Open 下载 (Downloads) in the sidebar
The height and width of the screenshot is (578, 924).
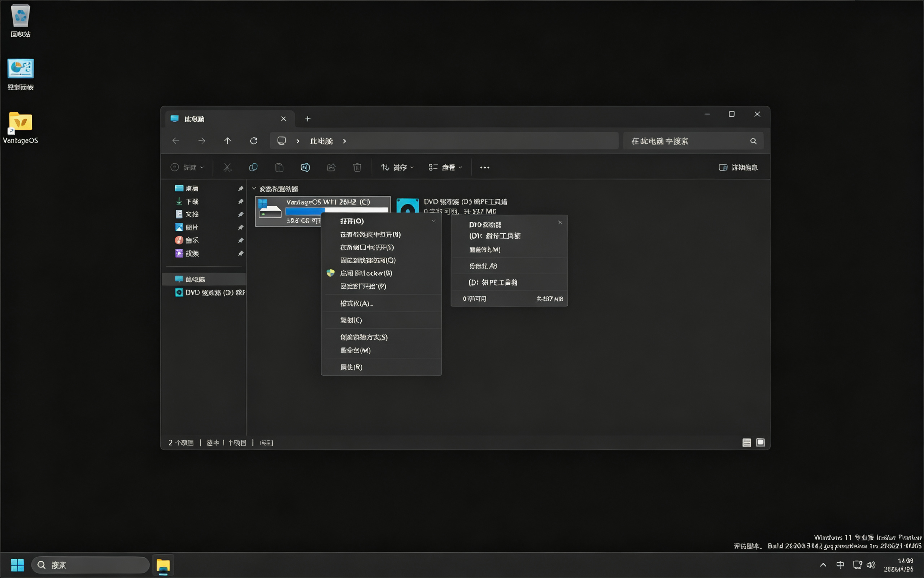[x=192, y=202]
